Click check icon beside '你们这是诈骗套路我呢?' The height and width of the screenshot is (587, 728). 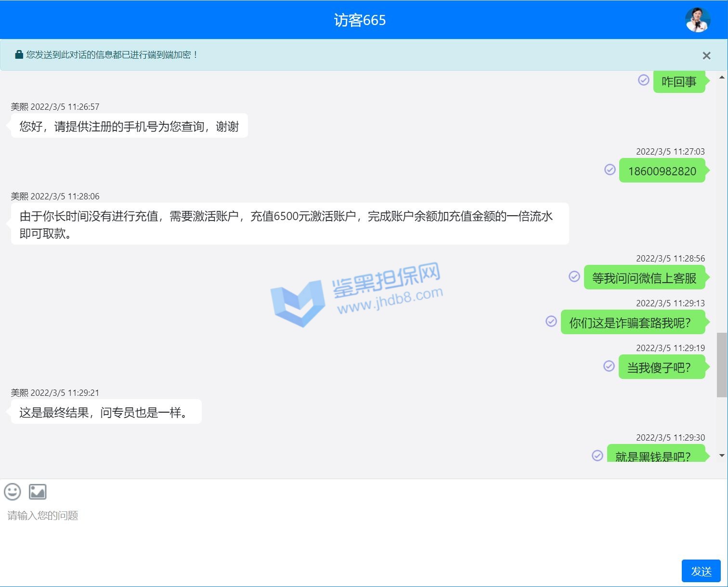[x=551, y=321]
